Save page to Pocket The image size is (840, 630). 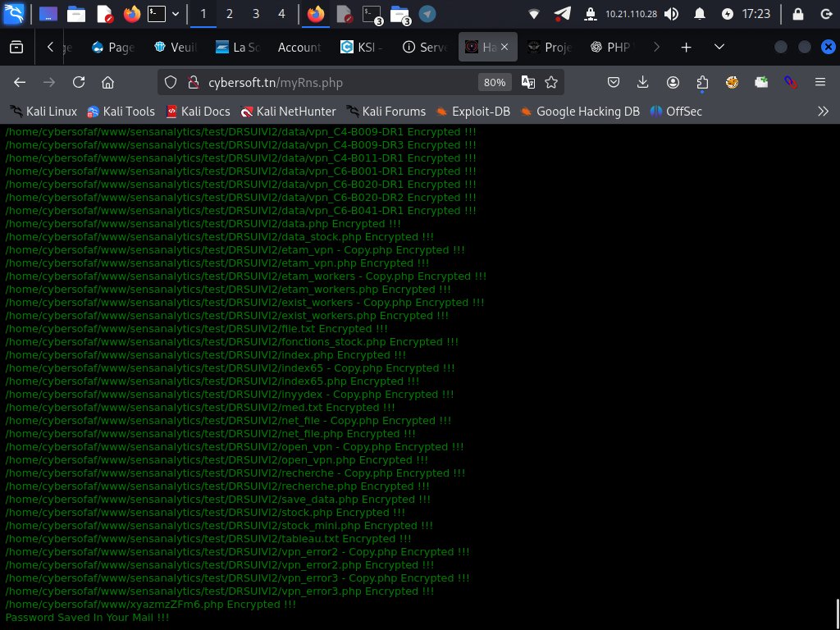click(x=614, y=82)
